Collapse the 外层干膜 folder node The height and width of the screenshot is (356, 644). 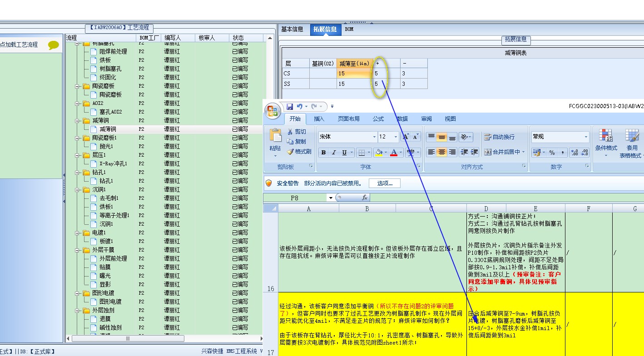(x=77, y=250)
